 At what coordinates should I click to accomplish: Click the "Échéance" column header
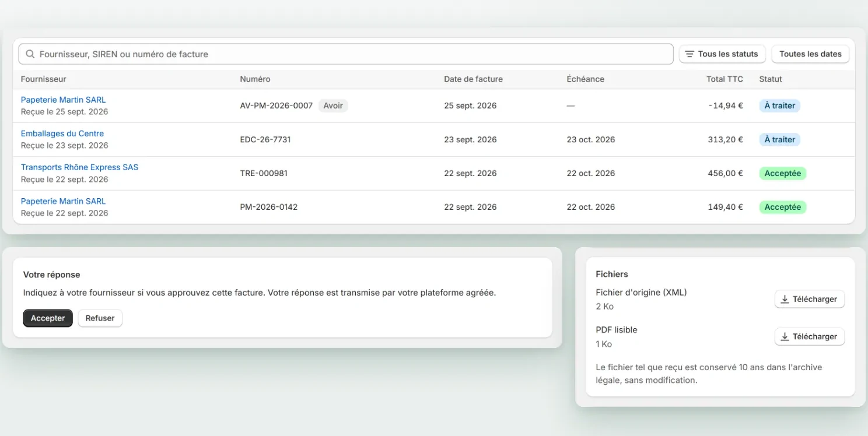coord(586,79)
